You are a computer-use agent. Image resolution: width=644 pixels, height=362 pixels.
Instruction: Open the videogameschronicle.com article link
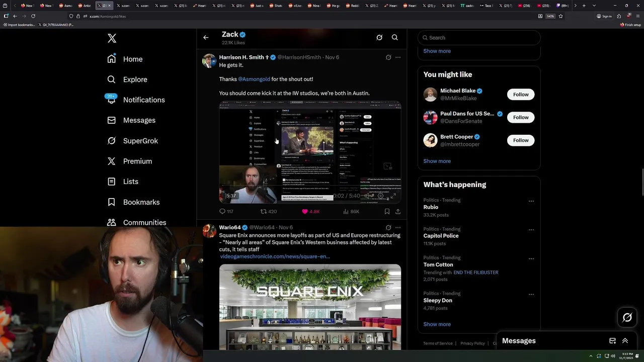tap(275, 256)
